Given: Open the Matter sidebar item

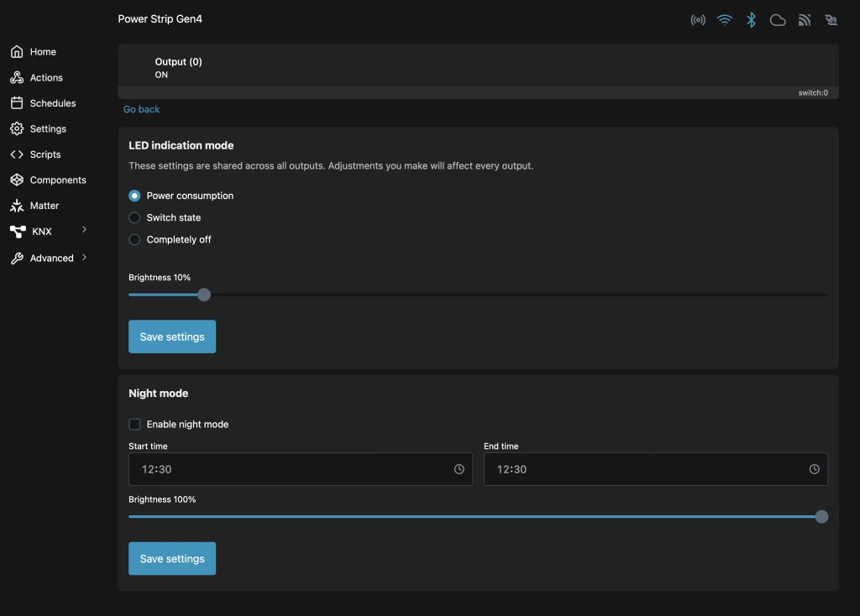Looking at the screenshot, I should (44, 206).
